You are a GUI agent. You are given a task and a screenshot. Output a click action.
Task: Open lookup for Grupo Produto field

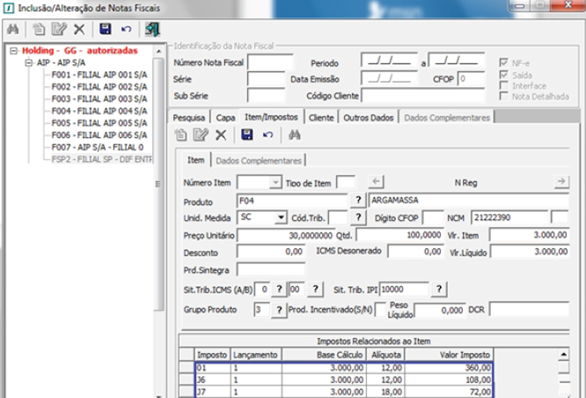click(x=279, y=310)
